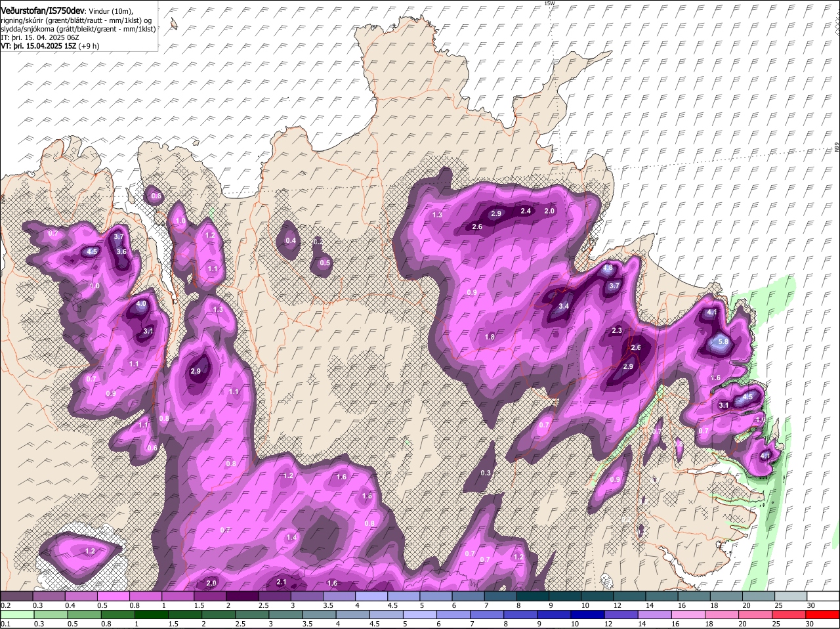Click the 4.8 snowfall value on the map
The image size is (840, 629).
click(608, 268)
